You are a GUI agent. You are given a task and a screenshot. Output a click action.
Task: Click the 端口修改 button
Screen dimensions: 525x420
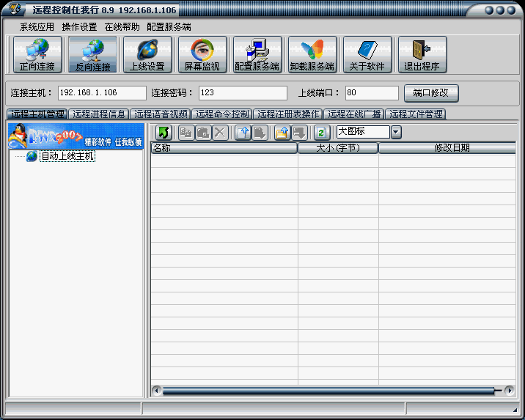(431, 93)
